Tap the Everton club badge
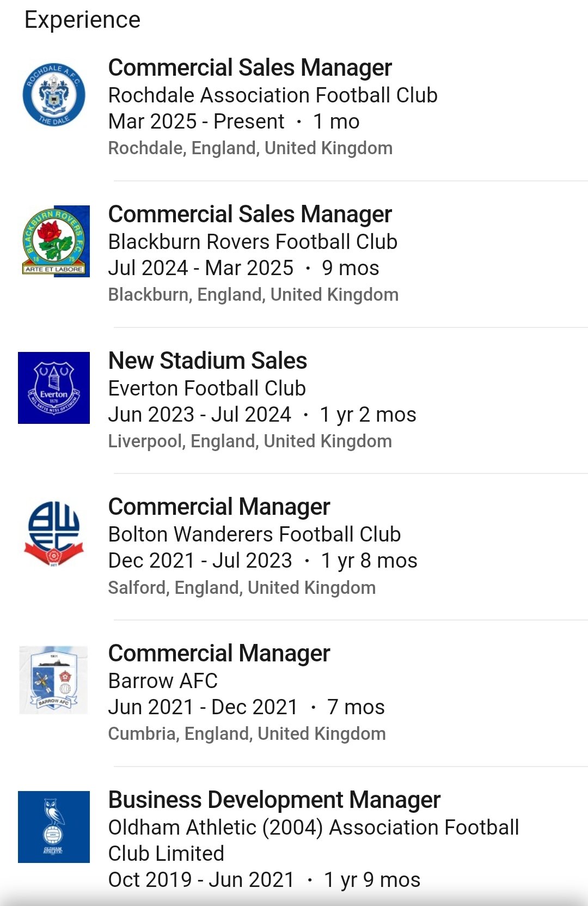Image resolution: width=588 pixels, height=906 pixels. [54, 388]
